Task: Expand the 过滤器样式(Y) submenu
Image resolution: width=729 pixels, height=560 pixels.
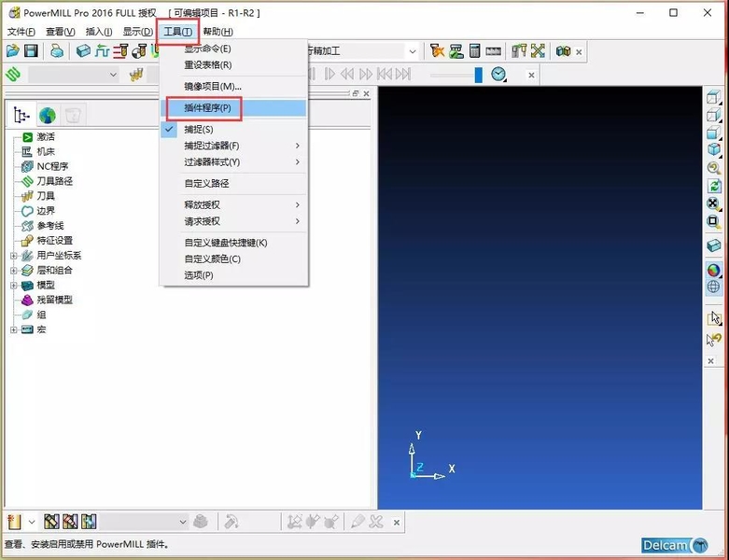Action: pyautogui.click(x=234, y=162)
